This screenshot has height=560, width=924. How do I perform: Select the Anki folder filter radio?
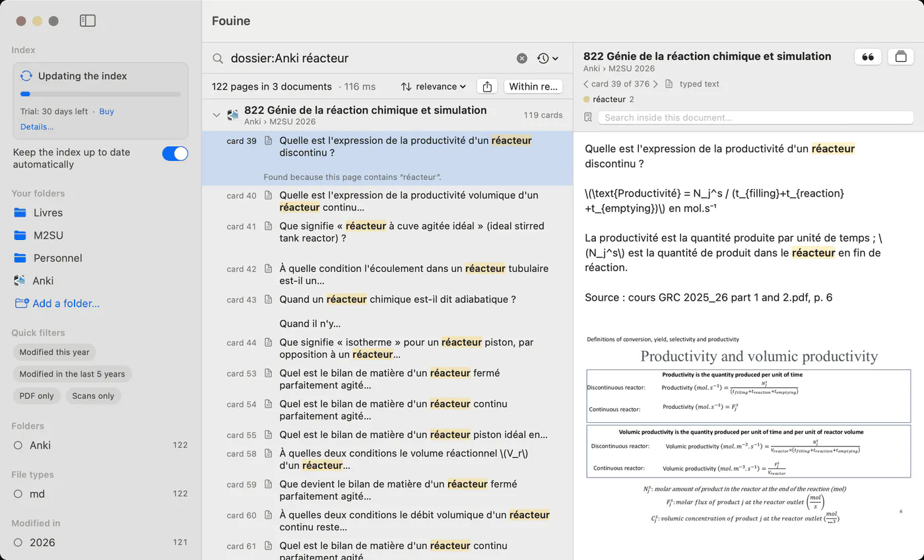point(18,445)
